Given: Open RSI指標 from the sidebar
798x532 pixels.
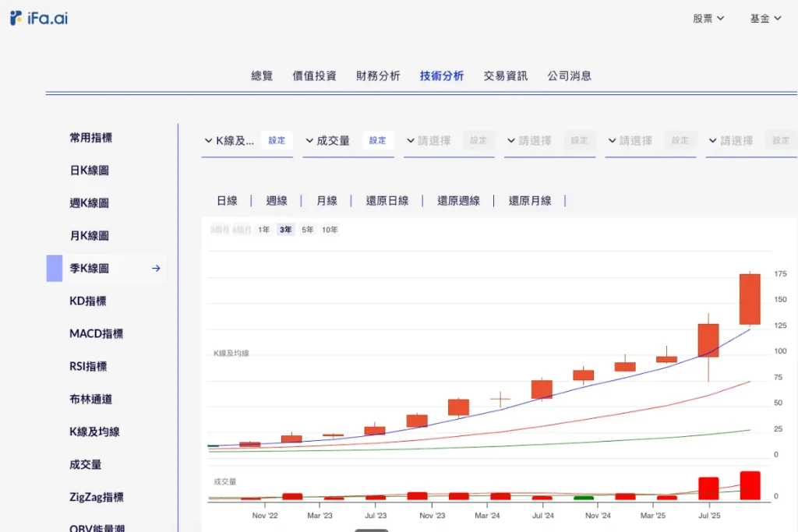Looking at the screenshot, I should point(88,366).
